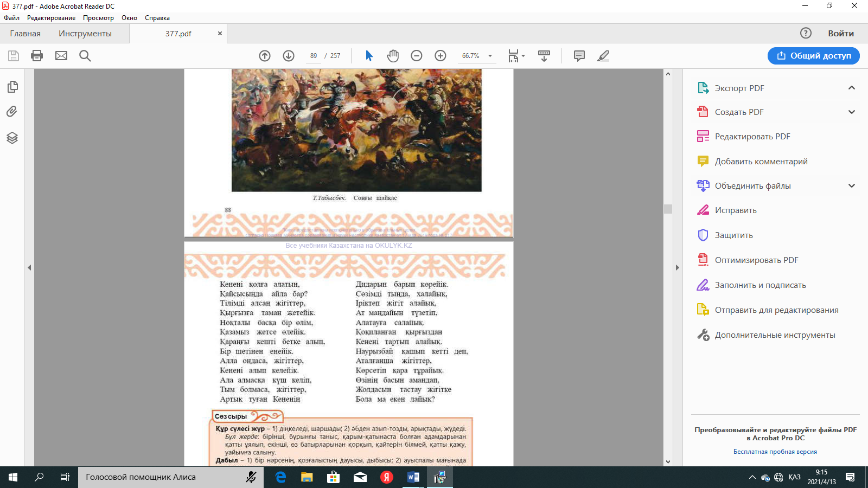Open Page Thumbnails panel icon
The width and height of the screenshot is (868, 488).
click(12, 87)
